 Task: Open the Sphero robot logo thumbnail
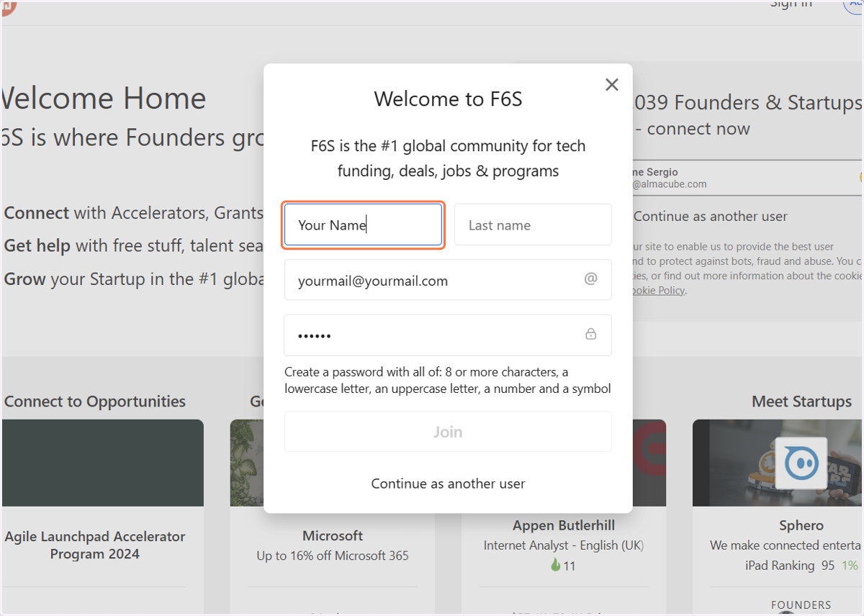tap(801, 463)
